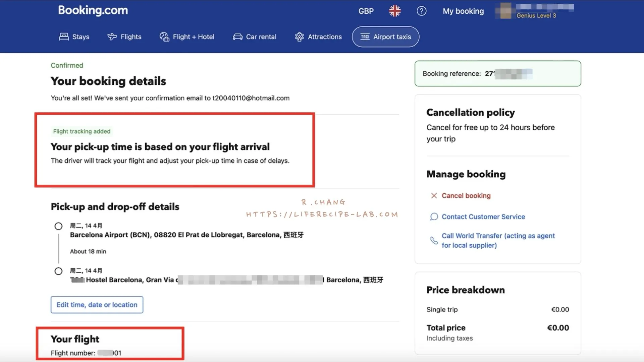Open the Car rental tab

tap(255, 37)
